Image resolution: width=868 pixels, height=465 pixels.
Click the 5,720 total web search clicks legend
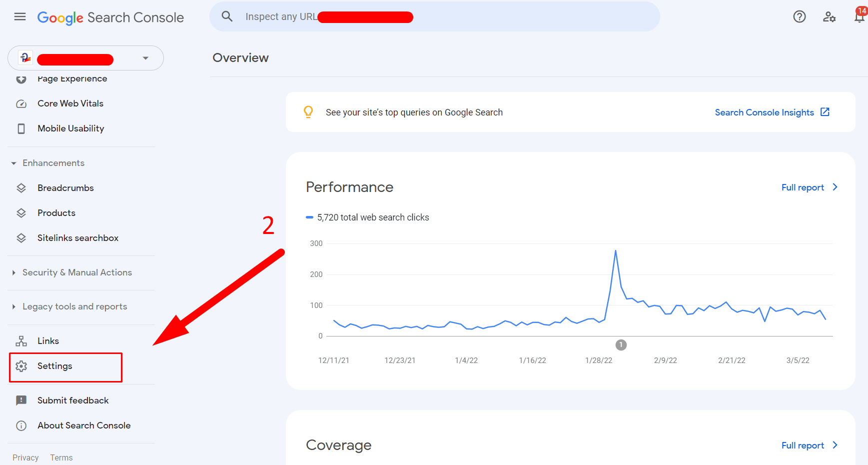click(368, 217)
